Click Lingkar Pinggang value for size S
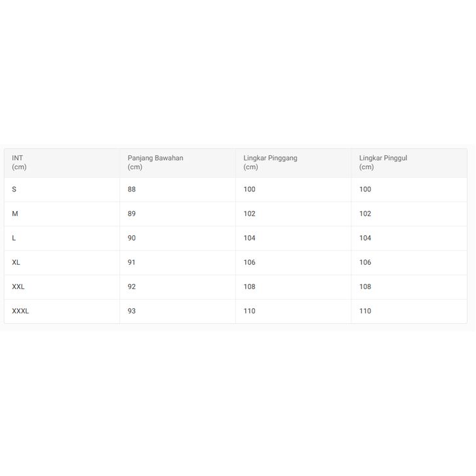The image size is (476, 476). [249, 189]
